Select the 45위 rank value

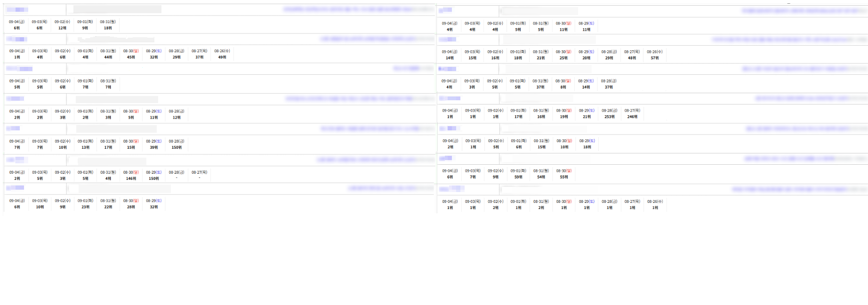131,57
